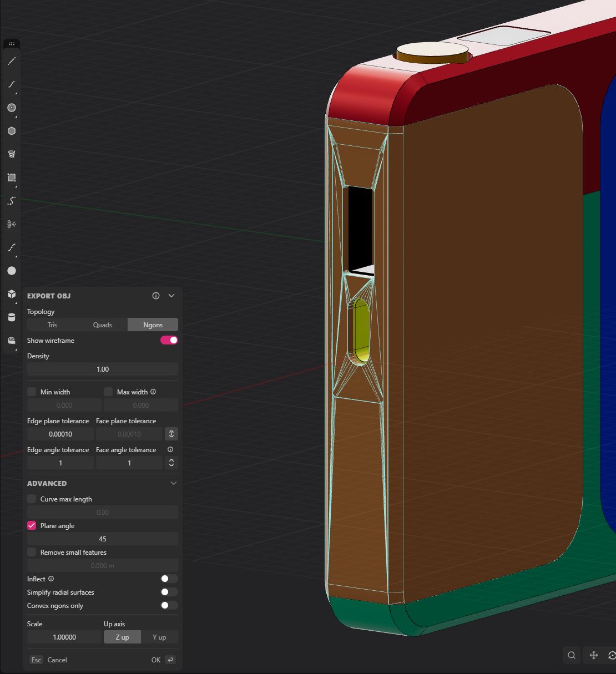
Task: Check the Curve max length checkbox
Action: click(x=32, y=499)
